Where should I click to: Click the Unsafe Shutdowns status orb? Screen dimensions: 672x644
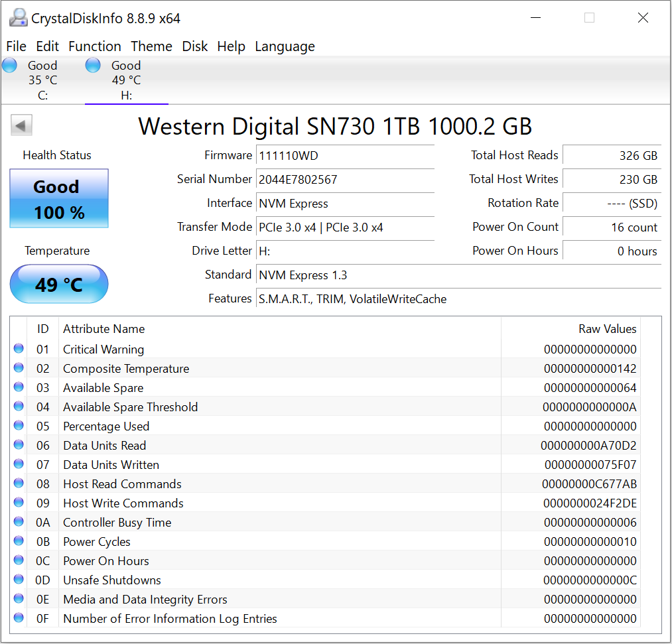pos(19,580)
